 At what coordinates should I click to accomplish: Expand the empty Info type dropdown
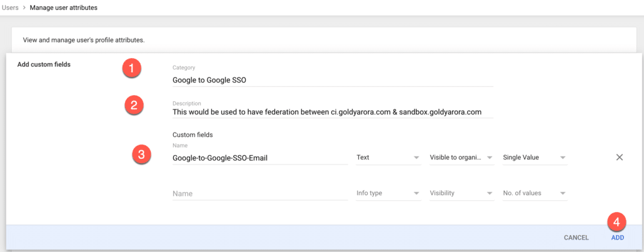click(388, 193)
